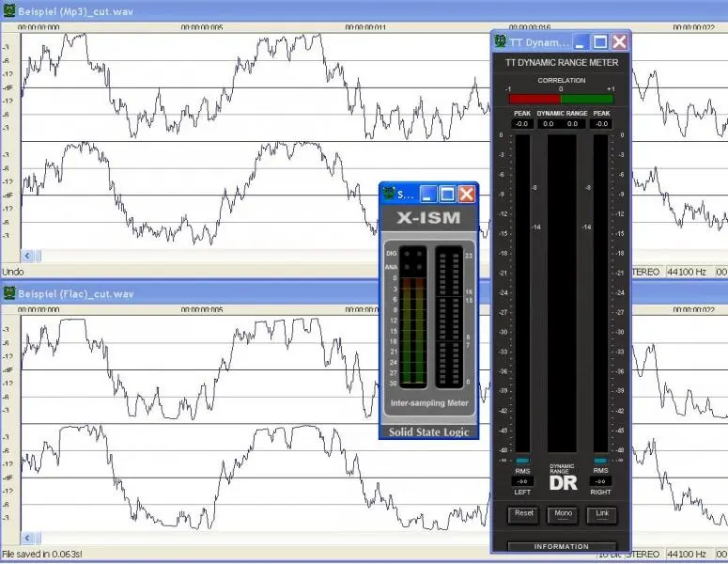The height and width of the screenshot is (564, 728).
Task: Select the Beispiel (Flac)_cut.wav title bar
Action: [235, 294]
